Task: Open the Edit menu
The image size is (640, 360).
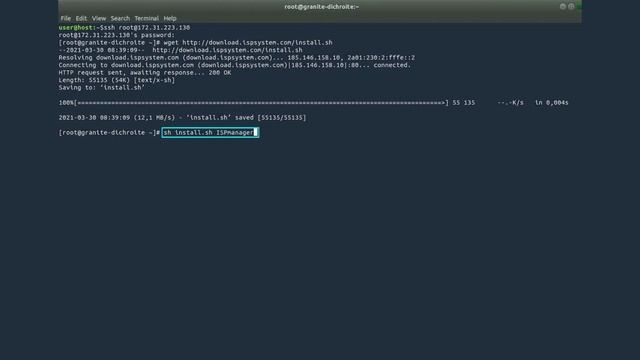Action: coord(81,18)
